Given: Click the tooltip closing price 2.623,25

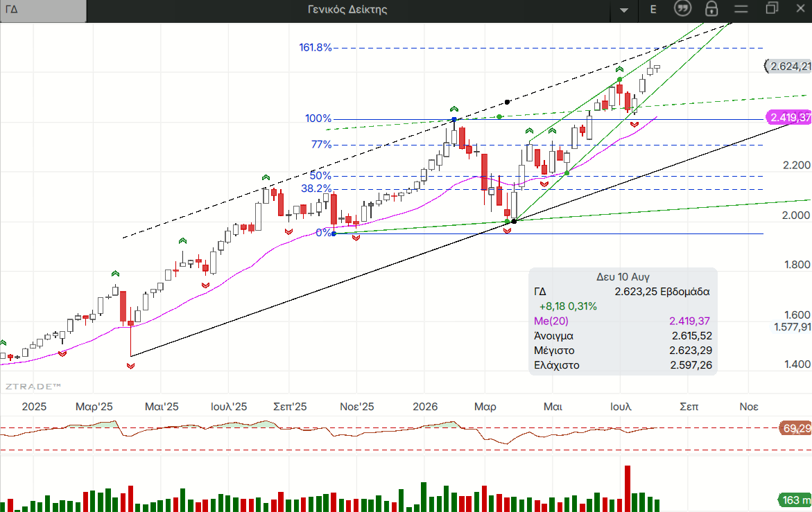Looking at the screenshot, I should point(637,292).
